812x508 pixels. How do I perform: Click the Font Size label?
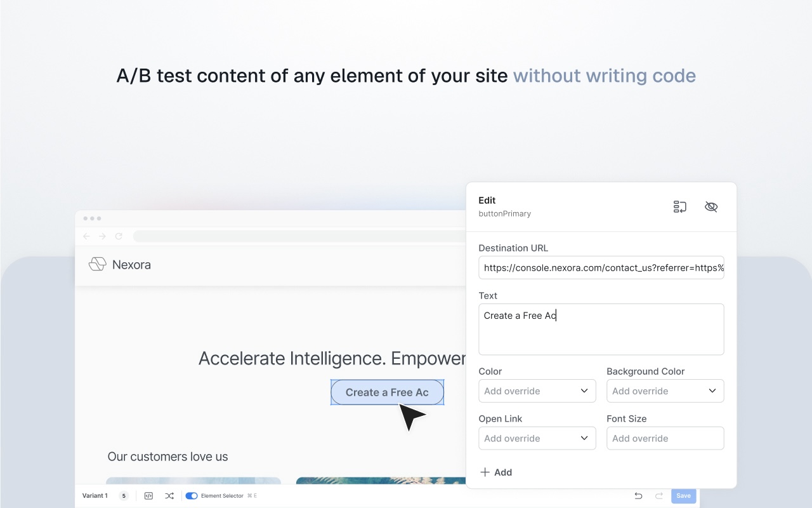(x=627, y=419)
